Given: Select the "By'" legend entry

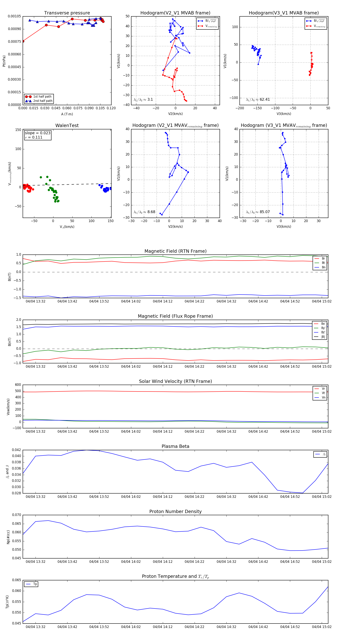Looking at the screenshot, I should (320, 328).
